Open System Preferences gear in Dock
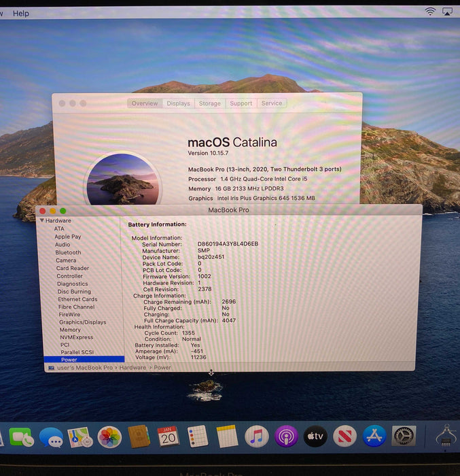 404,436
